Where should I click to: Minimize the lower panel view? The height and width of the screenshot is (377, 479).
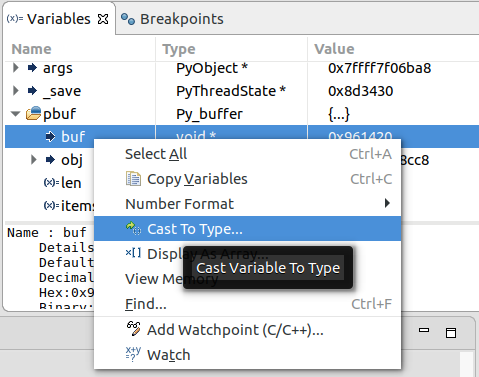(x=424, y=330)
